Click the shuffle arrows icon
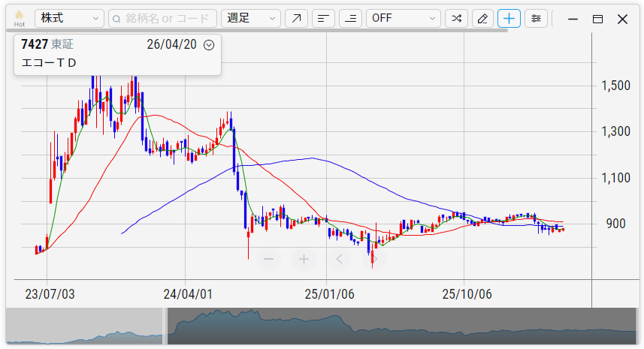 455,19
